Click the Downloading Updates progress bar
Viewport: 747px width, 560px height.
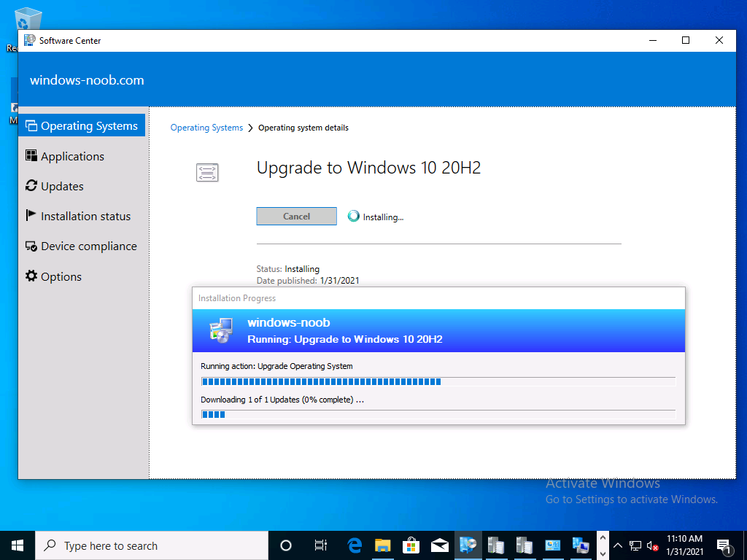click(438, 414)
